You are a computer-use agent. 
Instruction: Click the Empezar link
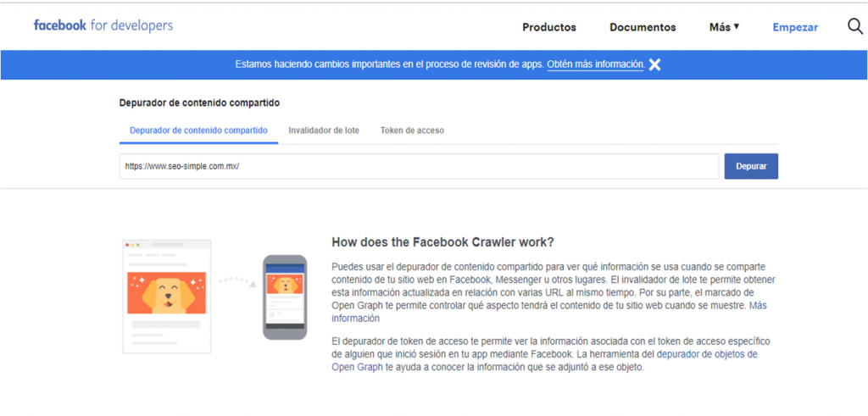click(795, 27)
